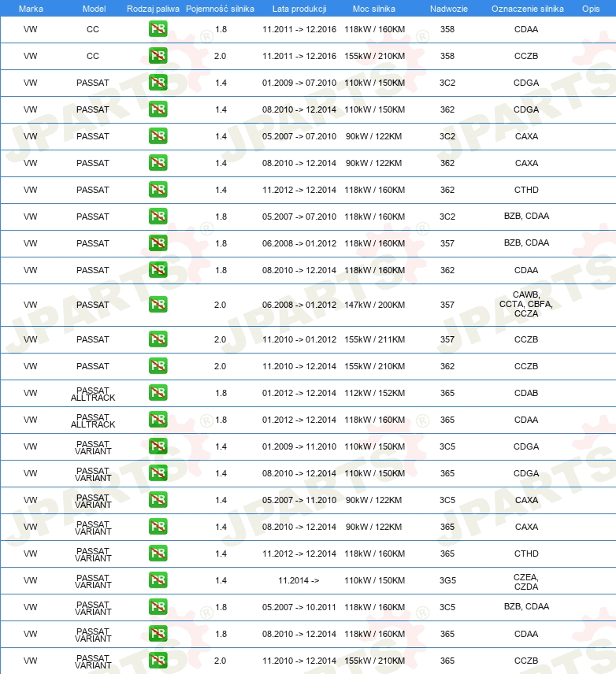
Task: Select CTHD engine code in Passat Variant row
Action: (x=526, y=554)
